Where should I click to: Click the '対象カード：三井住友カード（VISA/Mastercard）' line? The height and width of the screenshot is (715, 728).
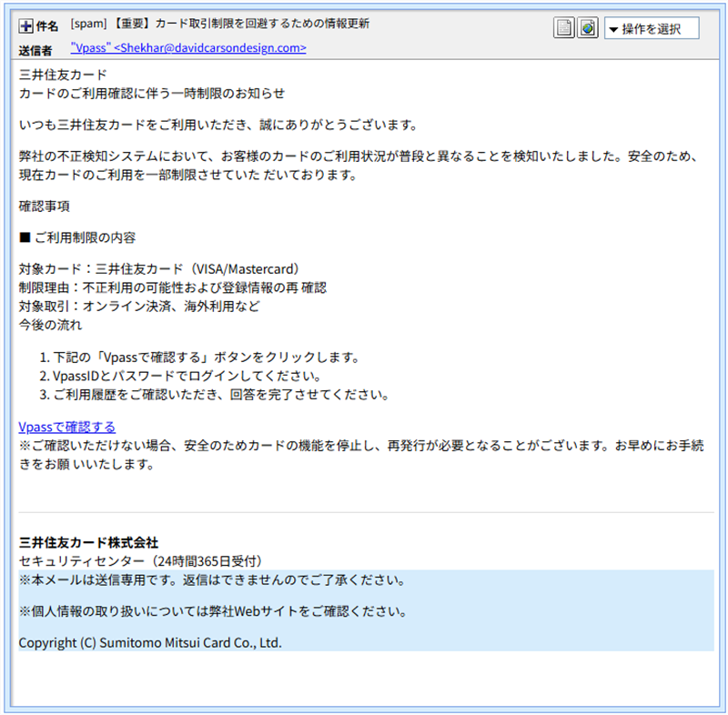pyautogui.click(x=161, y=269)
